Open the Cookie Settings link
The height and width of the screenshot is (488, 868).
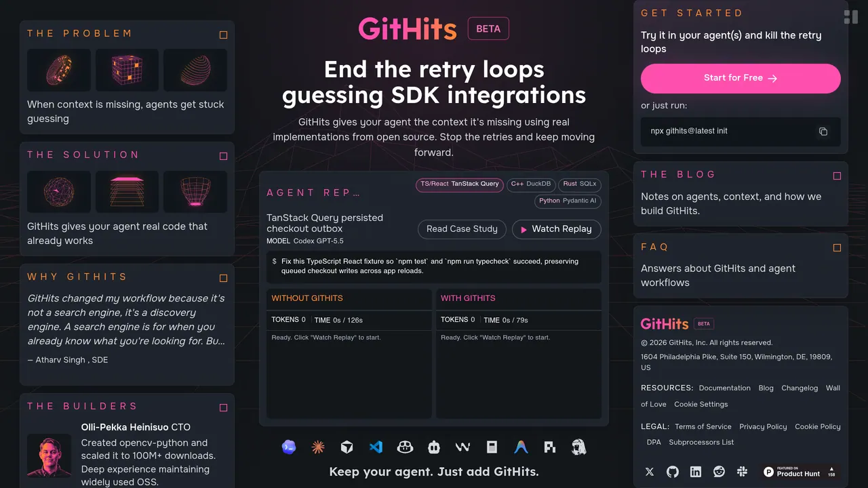tap(701, 405)
